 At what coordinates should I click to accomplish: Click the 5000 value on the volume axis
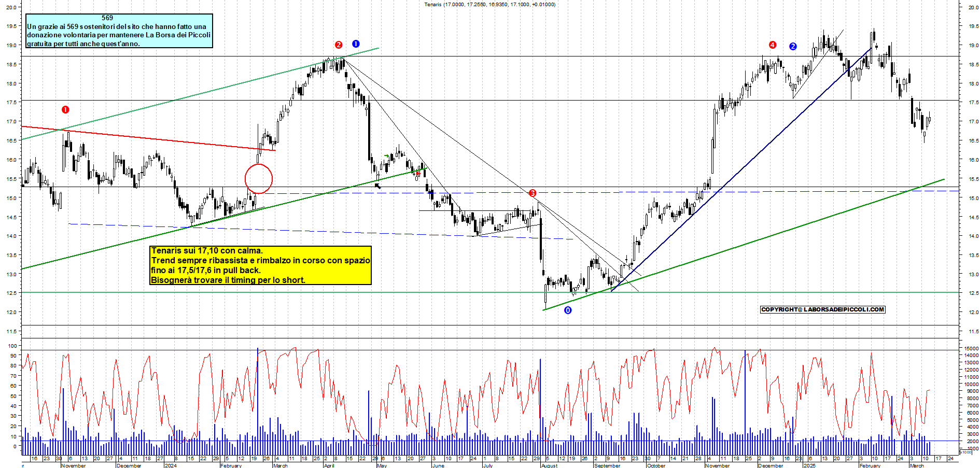pos(972,420)
